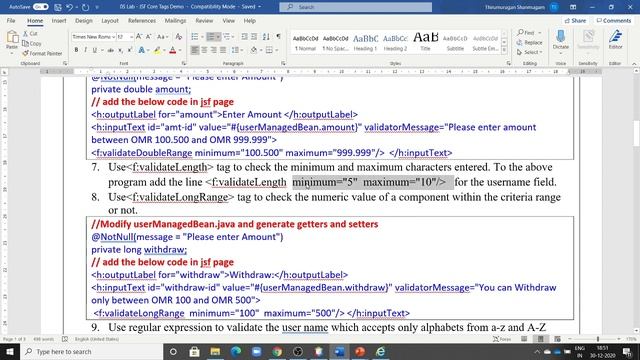
Task: Apply red font color
Action: coord(173,50)
